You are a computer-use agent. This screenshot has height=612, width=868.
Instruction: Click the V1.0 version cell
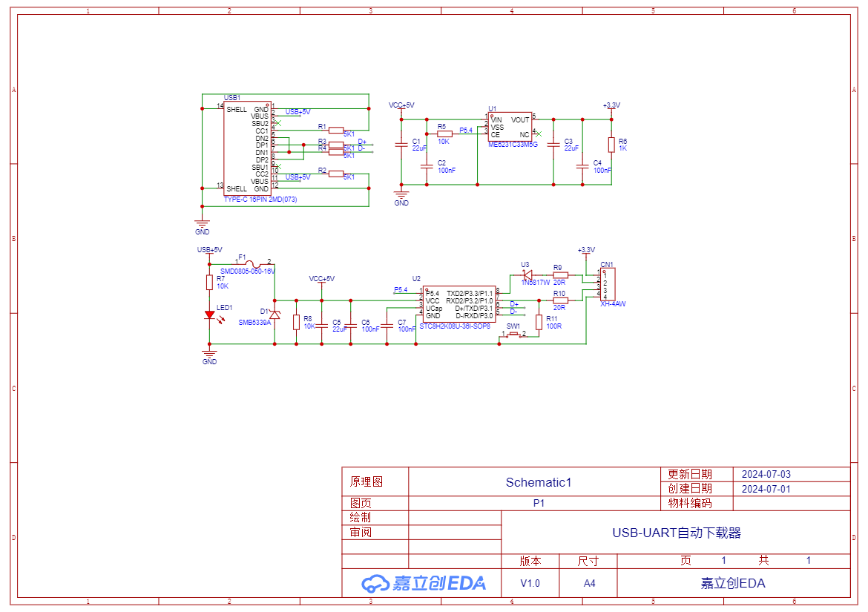530,583
